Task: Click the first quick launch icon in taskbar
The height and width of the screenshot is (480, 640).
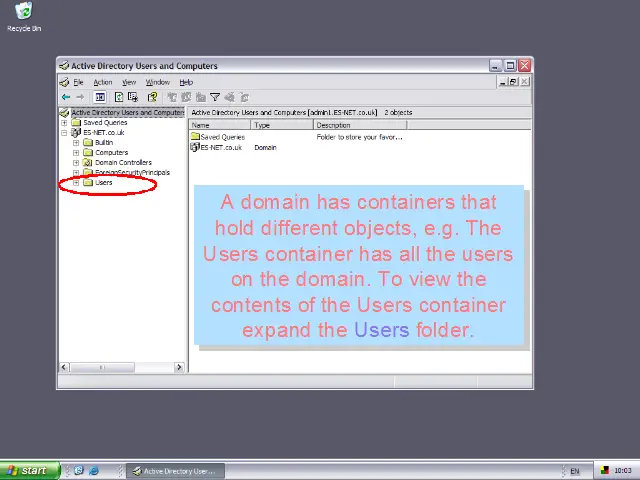Action: 79,471
